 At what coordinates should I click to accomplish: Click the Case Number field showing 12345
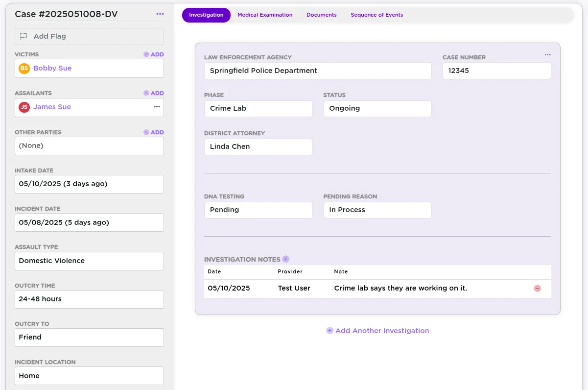coord(496,71)
